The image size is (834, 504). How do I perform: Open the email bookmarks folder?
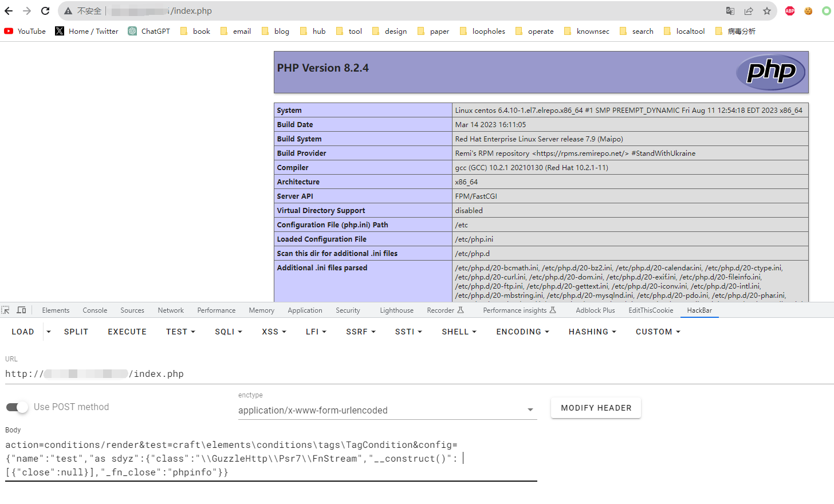[x=235, y=31]
